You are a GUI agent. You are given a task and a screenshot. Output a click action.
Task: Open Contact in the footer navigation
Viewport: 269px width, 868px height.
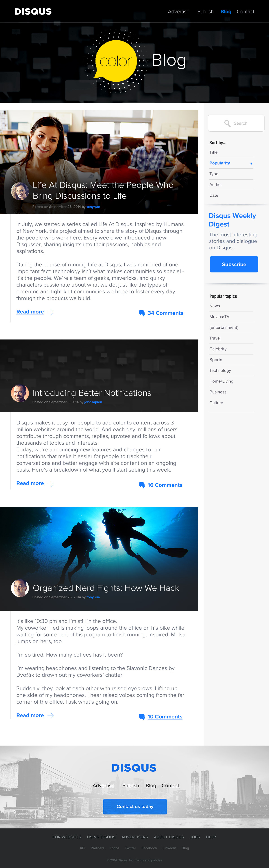[x=171, y=785]
